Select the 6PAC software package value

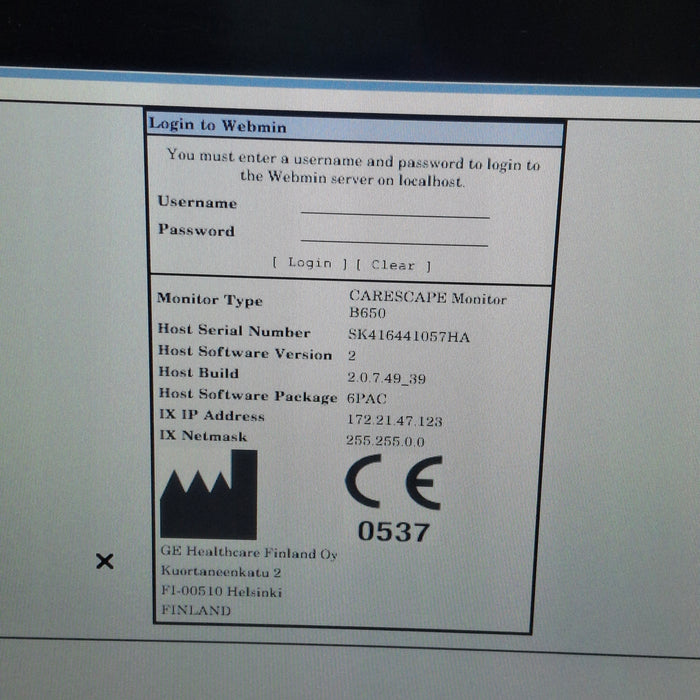(x=366, y=399)
